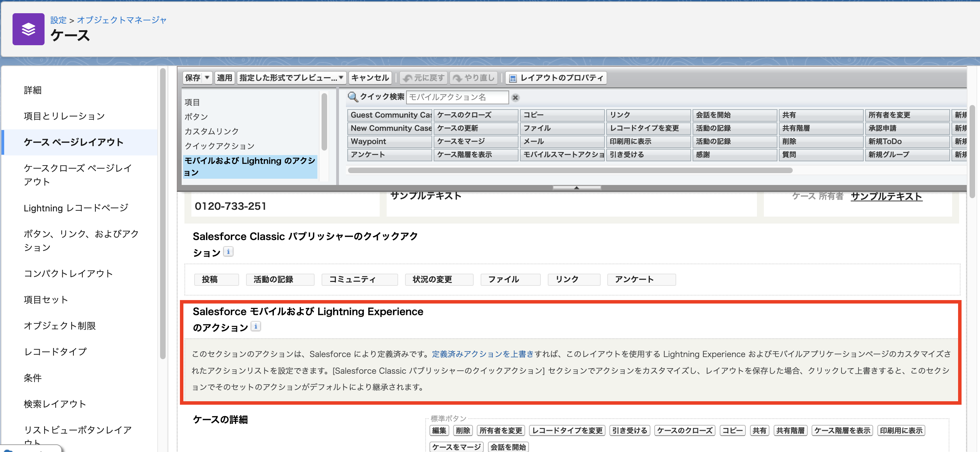
Task: Open the 保存 dropdown arrow
Action: point(207,78)
